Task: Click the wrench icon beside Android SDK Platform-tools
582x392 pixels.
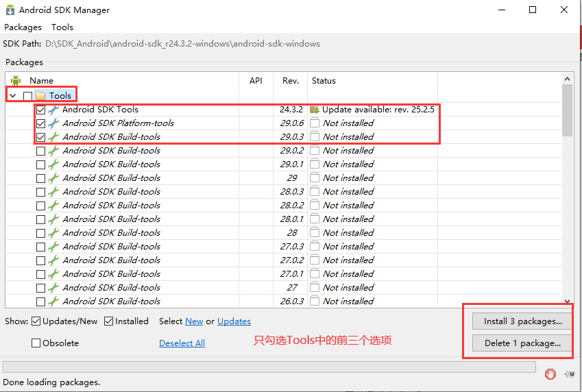Action: tap(53, 123)
